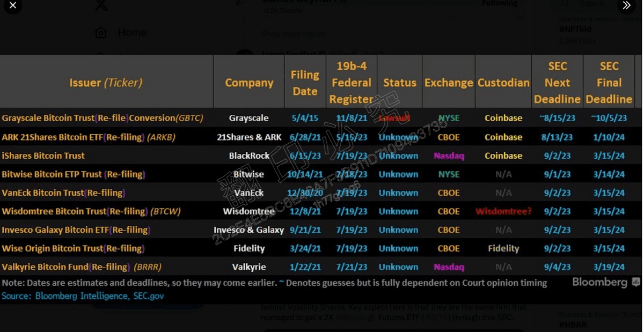Click the '21Shares & ARK' company cell
The image size is (644, 332).
click(249, 137)
